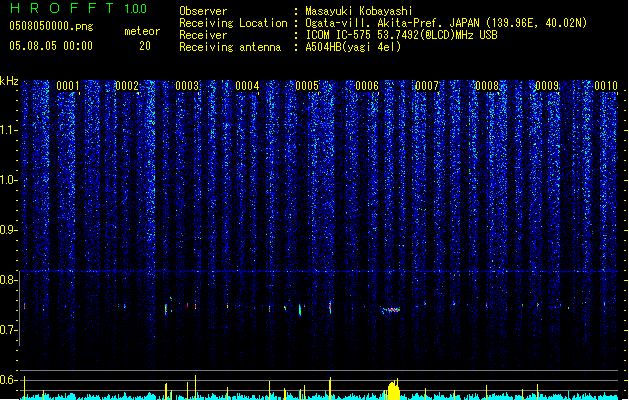Click the 1.0 kHz axis tick label
629x400 pixels.
(x=9, y=180)
